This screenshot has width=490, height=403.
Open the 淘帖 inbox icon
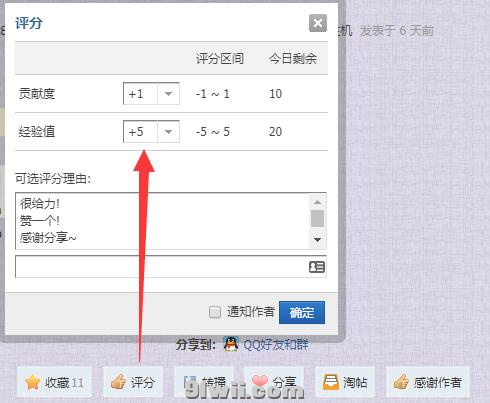pyautogui.click(x=331, y=382)
